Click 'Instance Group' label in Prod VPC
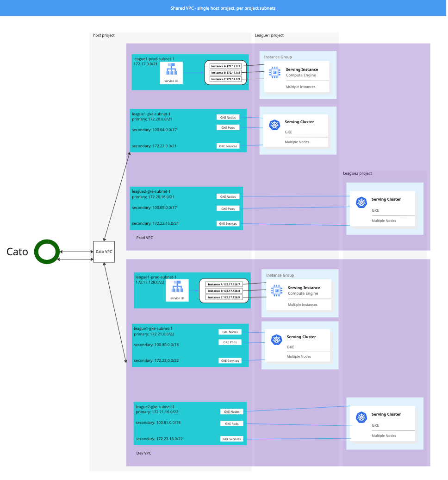 pos(279,57)
